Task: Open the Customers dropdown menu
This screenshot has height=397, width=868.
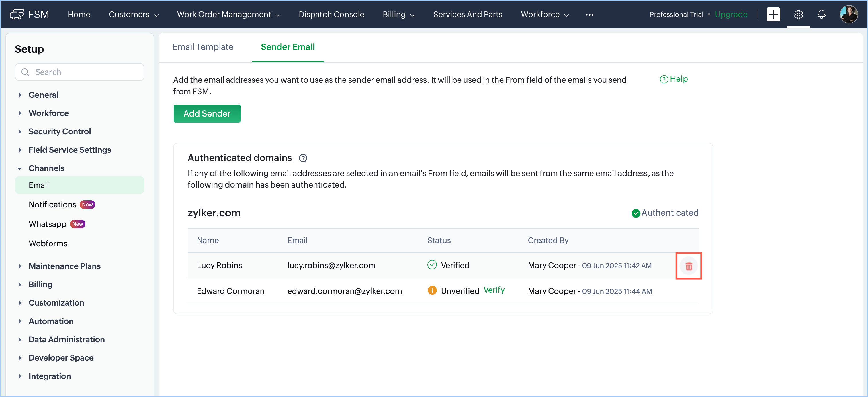Action: (133, 15)
